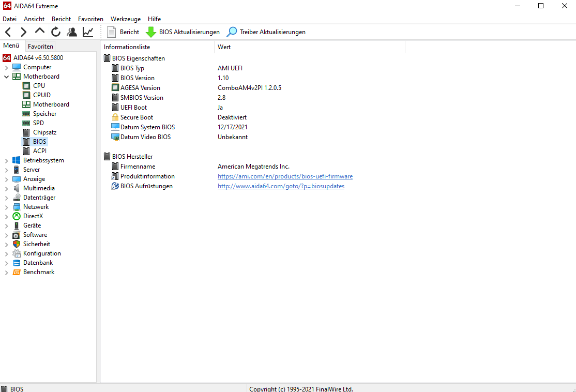
Task: Click the Chipsatz chip icon
Action: coord(26,132)
